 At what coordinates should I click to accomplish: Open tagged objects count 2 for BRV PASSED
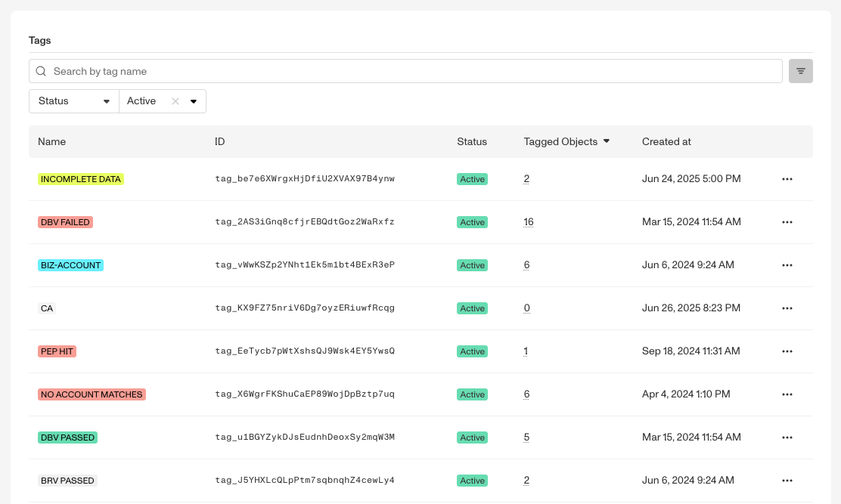pyautogui.click(x=526, y=481)
